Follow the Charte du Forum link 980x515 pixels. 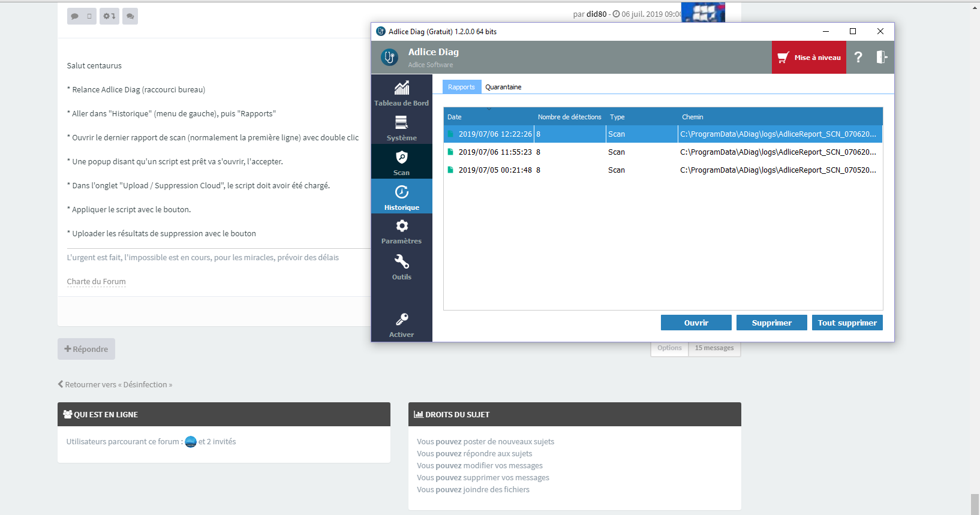coord(96,281)
